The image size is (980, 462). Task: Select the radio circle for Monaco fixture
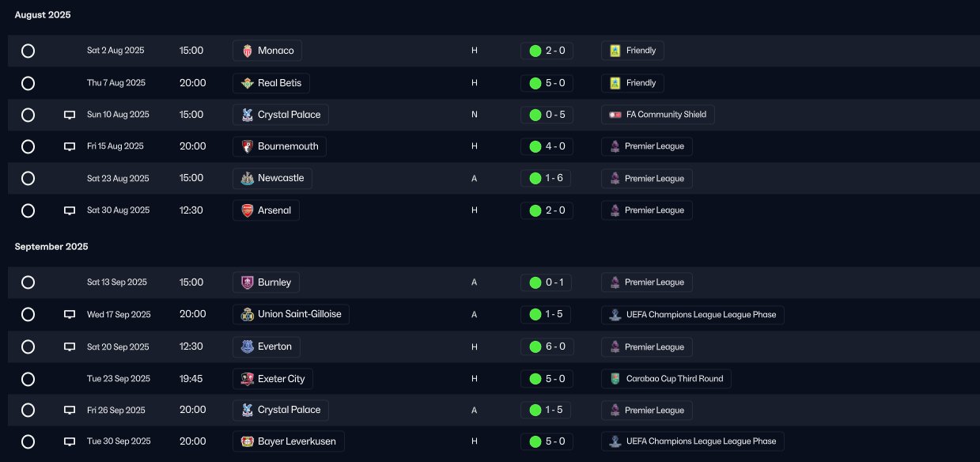[28, 51]
